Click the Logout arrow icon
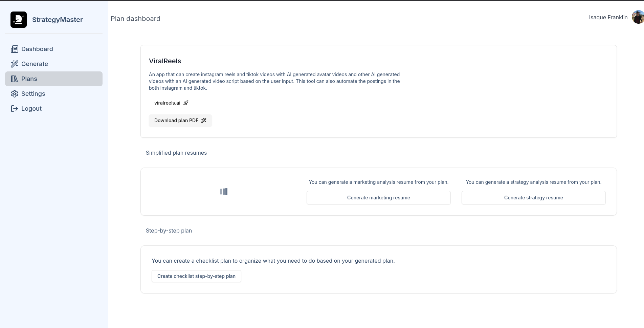644x328 pixels. point(14,109)
